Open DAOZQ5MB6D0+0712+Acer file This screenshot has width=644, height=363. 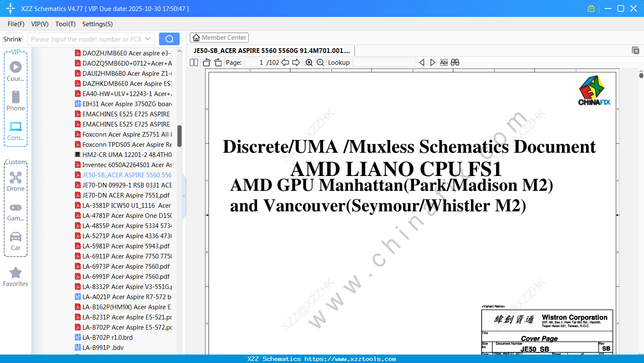click(123, 63)
